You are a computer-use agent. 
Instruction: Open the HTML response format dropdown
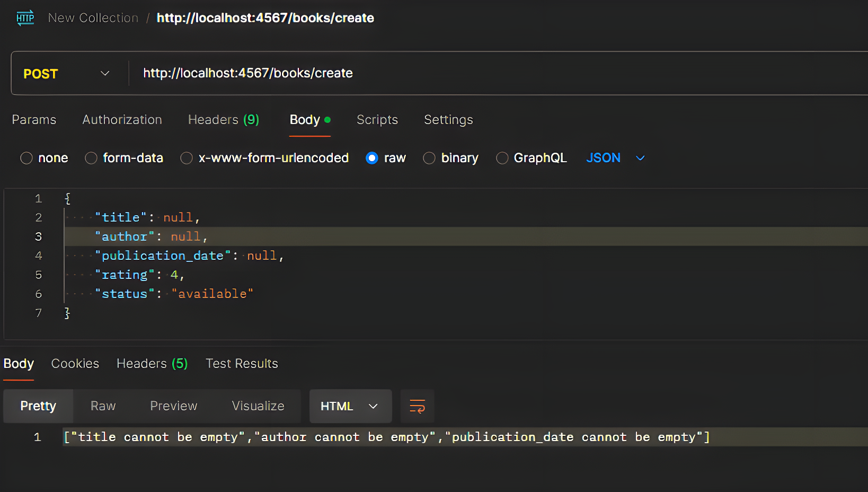click(x=350, y=406)
